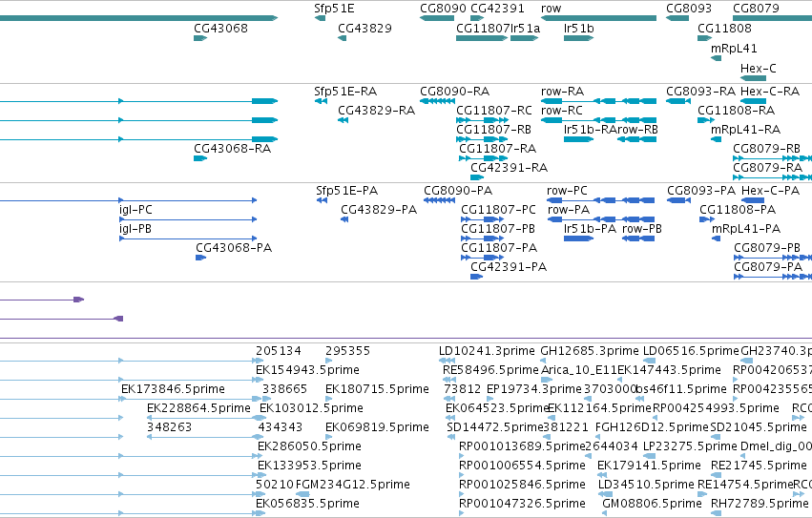Select the CG43829 gene label

[364, 29]
